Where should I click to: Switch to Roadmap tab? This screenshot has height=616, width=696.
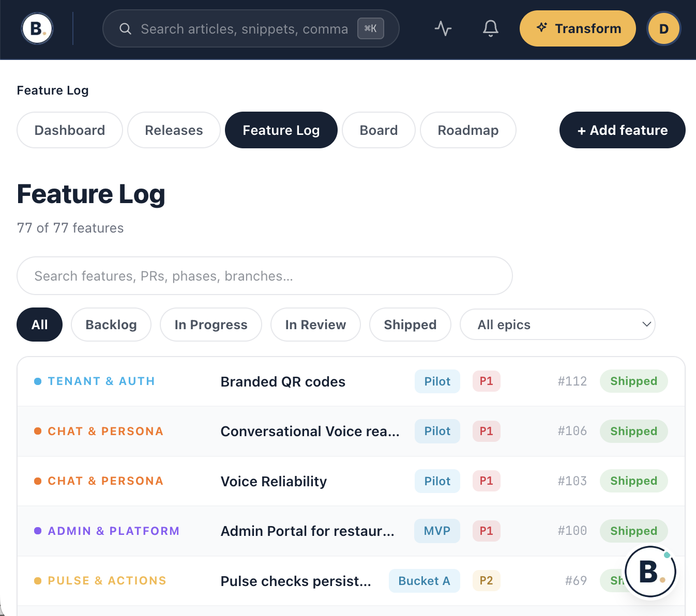pos(468,130)
